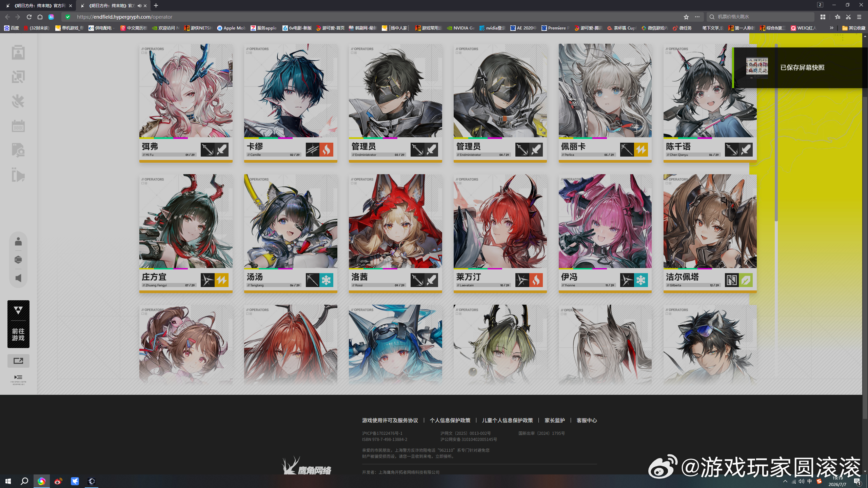Open the 其它收藏 bookmarks folder
The image size is (868, 488).
pos(854,28)
